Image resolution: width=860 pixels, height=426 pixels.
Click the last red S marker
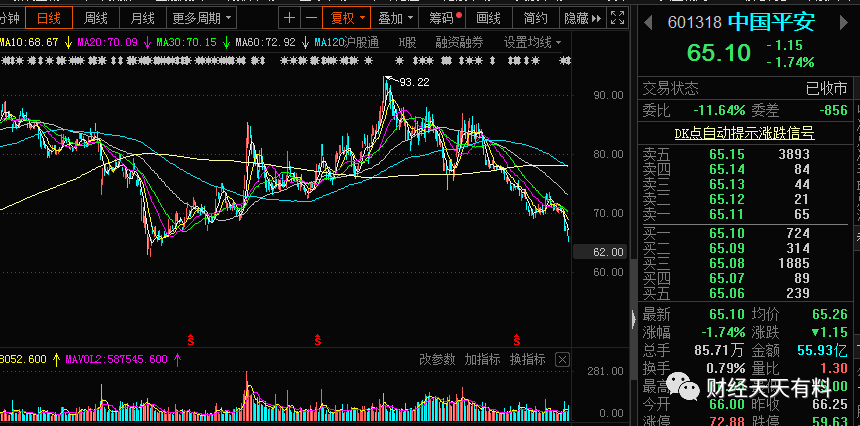coord(517,340)
